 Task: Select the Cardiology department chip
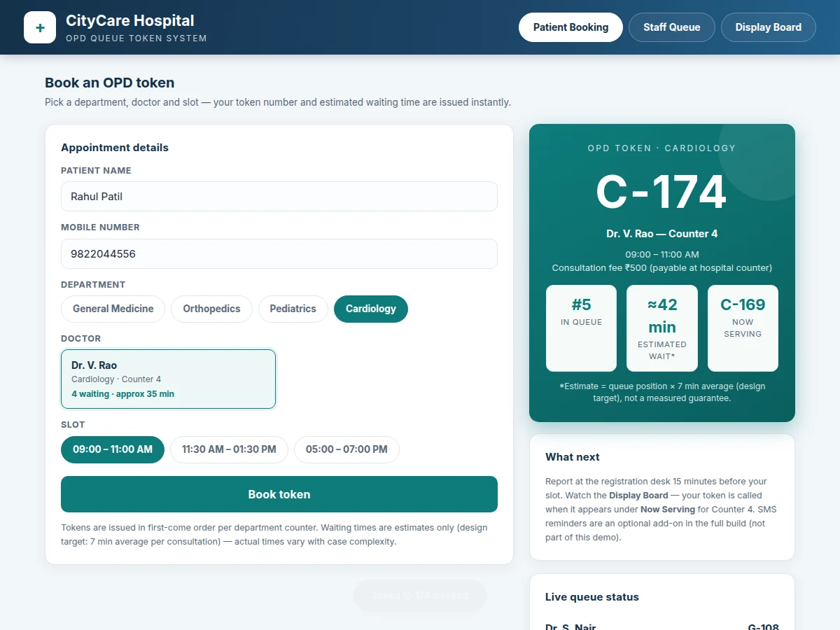point(371,309)
